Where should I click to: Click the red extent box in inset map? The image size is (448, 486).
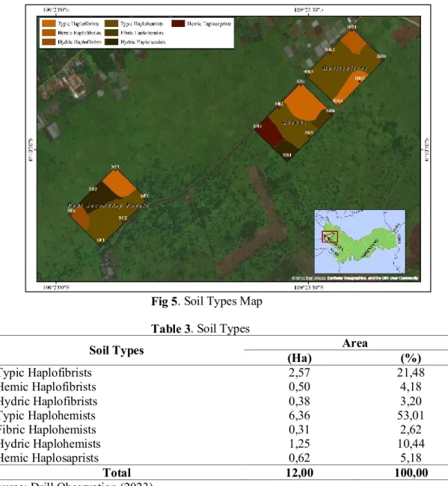[x=330, y=237]
